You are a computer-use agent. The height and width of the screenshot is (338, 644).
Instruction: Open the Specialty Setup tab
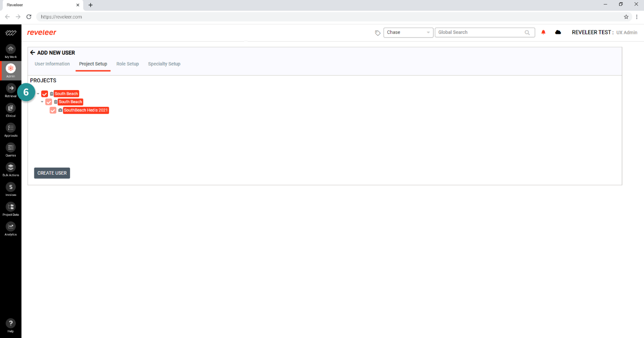[164, 64]
